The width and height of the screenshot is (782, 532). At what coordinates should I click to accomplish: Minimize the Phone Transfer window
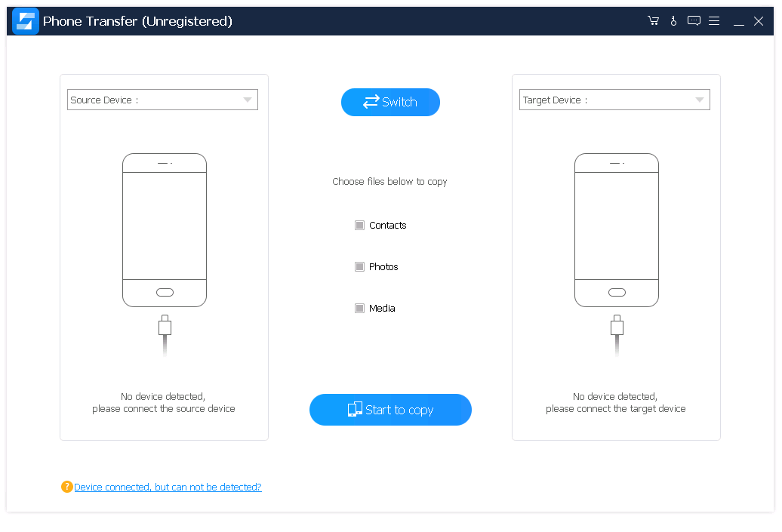pos(739,22)
